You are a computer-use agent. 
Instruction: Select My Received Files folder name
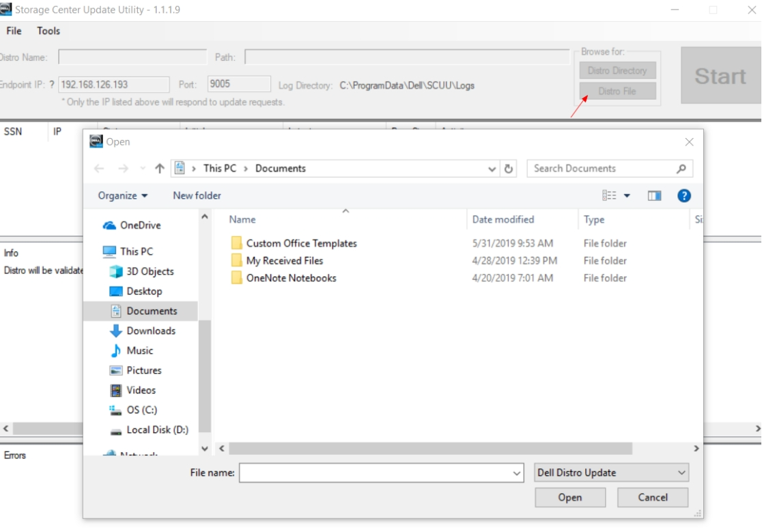[285, 261]
